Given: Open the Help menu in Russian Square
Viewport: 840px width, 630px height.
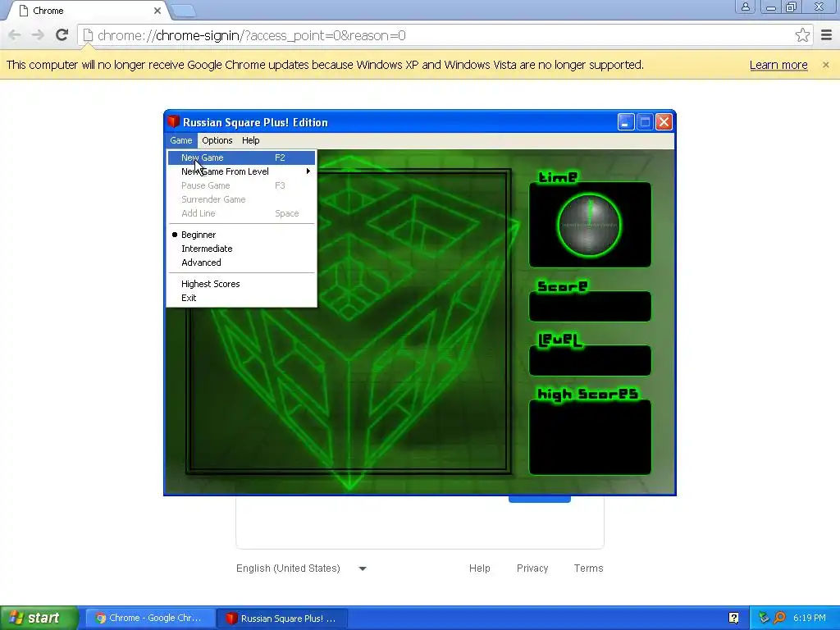Looking at the screenshot, I should pyautogui.click(x=250, y=140).
